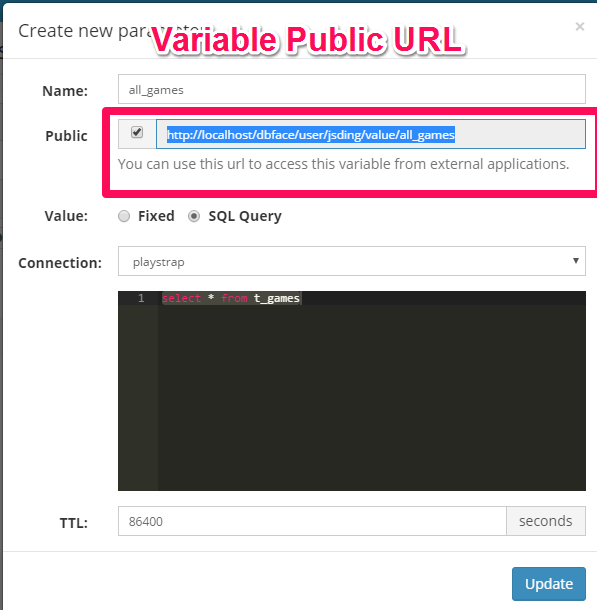Click the 'Value:' label

click(x=66, y=216)
